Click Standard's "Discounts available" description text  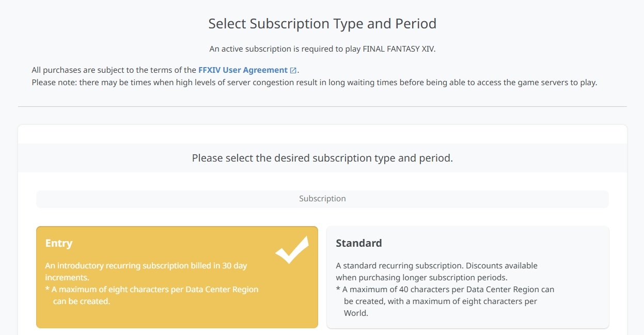point(436,272)
